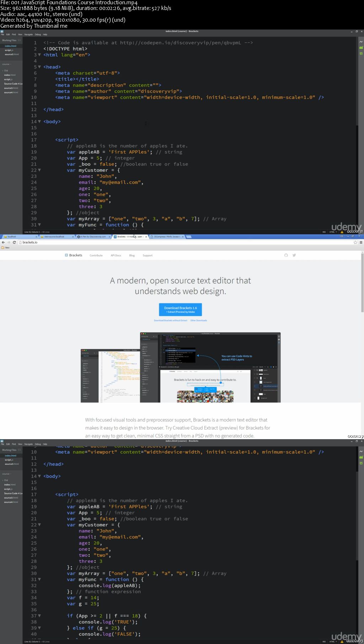The width and height of the screenshot is (364, 644).
Task: Expand Old folder in top Brackets file tree
Action: click(x=5, y=70)
